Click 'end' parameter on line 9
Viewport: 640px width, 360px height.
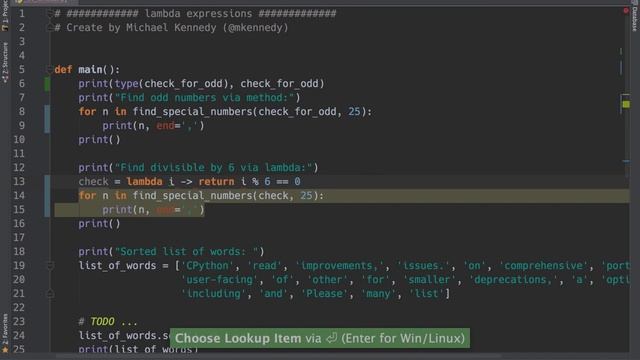[165, 126]
